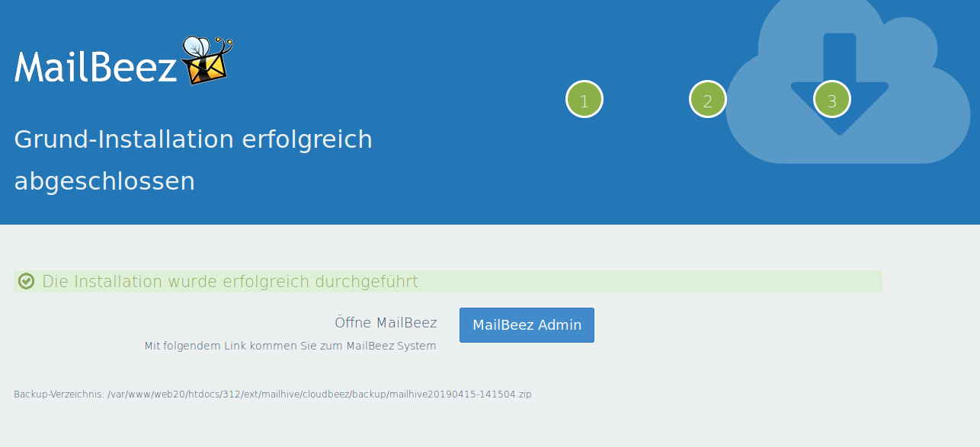The image size is (980, 447).
Task: Click the word 'abgeschlossen' in the heading
Action: (104, 181)
